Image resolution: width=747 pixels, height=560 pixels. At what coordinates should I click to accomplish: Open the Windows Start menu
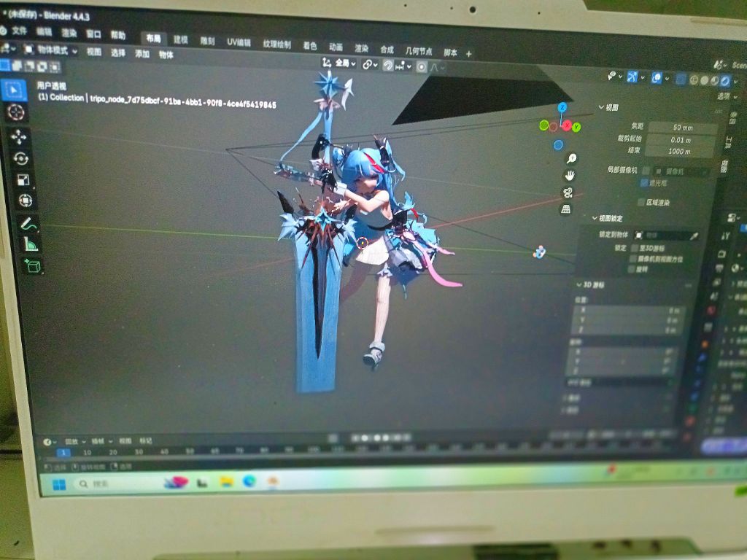point(60,484)
